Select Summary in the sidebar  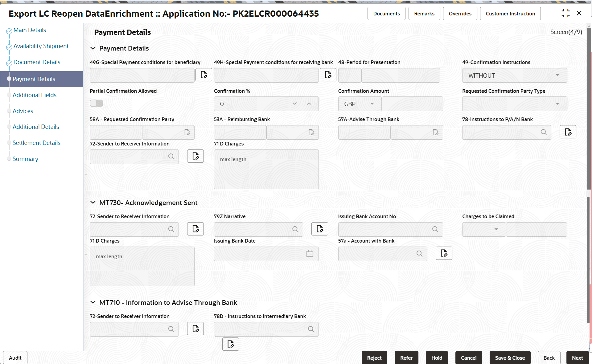(25, 159)
